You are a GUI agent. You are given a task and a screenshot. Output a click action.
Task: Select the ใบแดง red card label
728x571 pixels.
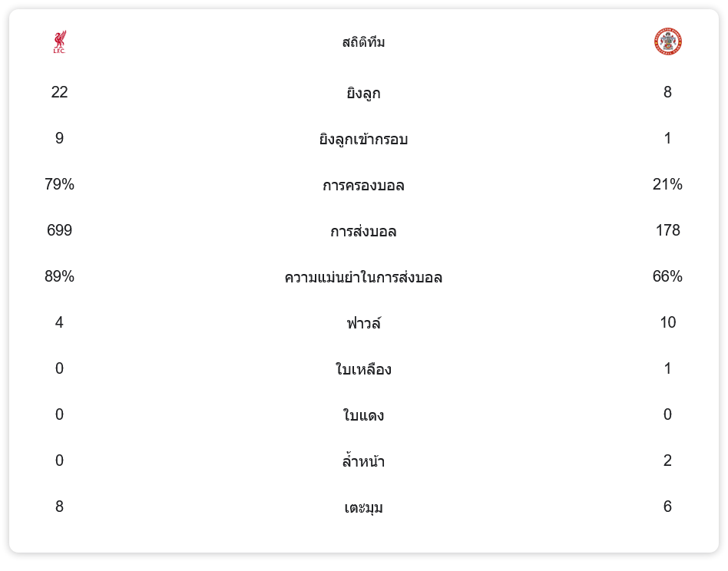363,415
